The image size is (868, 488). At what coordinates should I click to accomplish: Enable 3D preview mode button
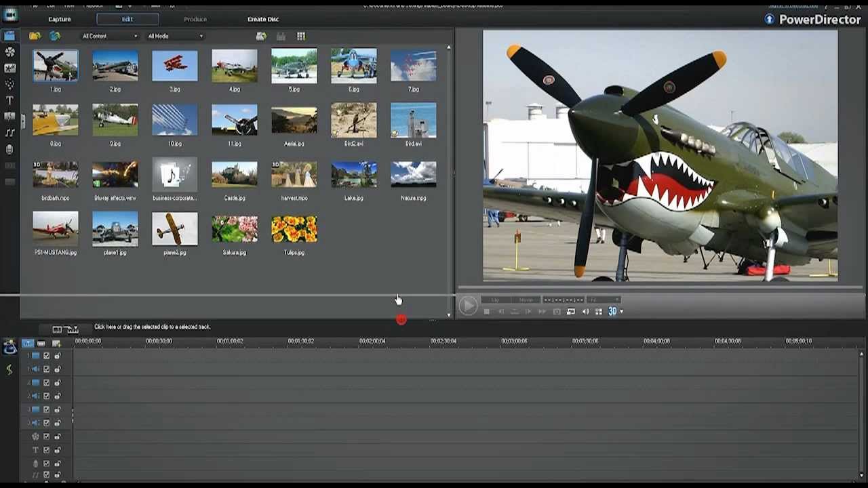(612, 311)
